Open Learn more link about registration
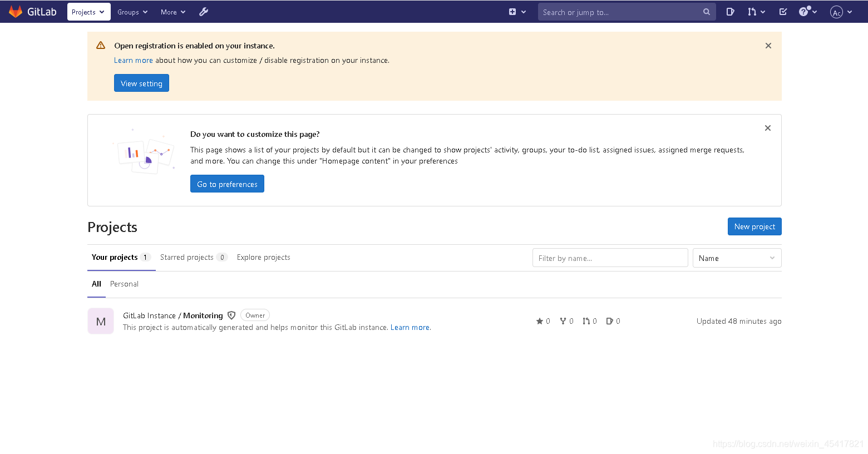Viewport: 868px width, 454px height. click(133, 60)
